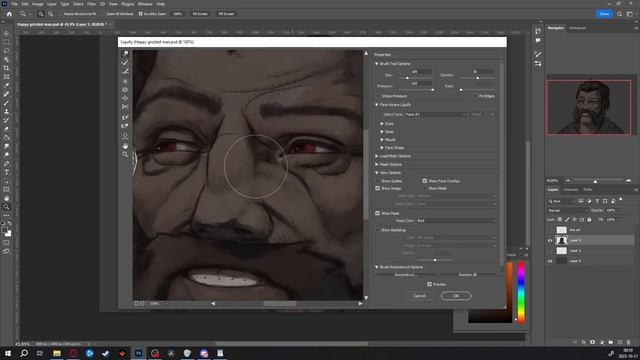Select the Move tool in main toolbar

click(6, 33)
